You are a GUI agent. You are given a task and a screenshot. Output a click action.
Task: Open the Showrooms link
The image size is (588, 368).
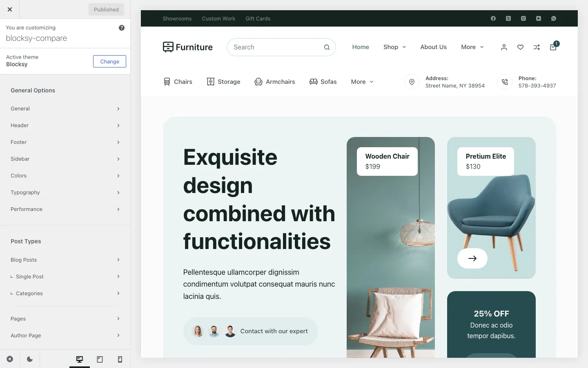tap(177, 18)
